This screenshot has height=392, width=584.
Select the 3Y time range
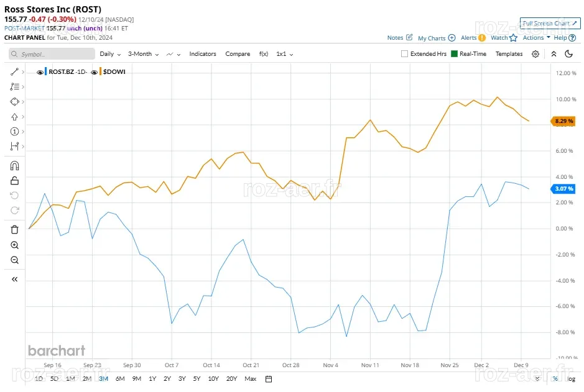tap(182, 379)
